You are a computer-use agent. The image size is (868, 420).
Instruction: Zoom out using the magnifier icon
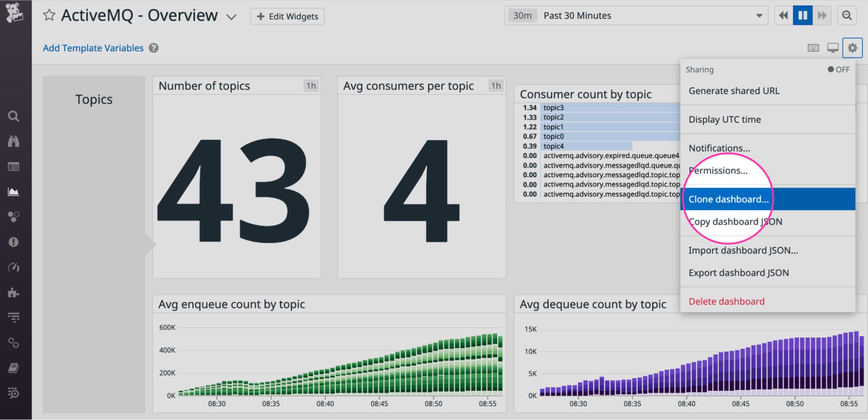847,16
